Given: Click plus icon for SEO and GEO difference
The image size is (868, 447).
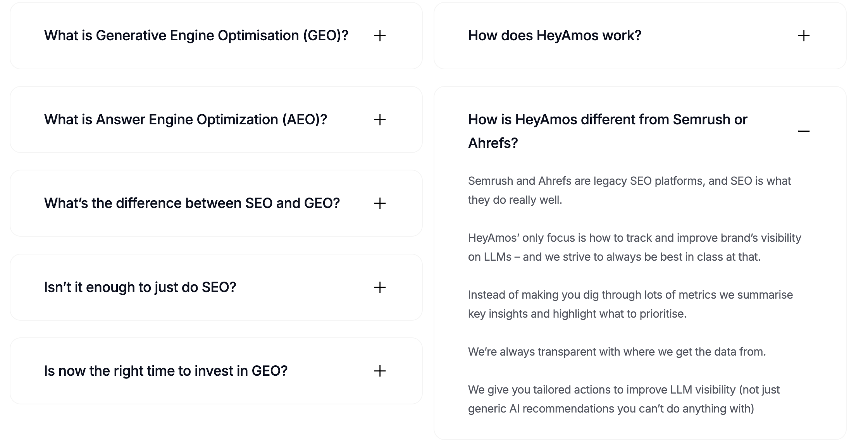Looking at the screenshot, I should point(380,203).
